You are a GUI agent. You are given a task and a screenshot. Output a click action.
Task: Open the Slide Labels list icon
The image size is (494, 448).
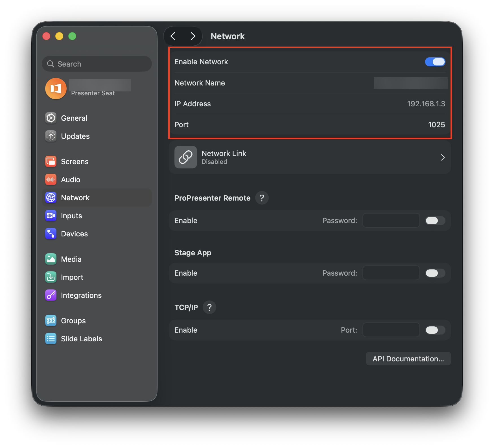click(51, 339)
